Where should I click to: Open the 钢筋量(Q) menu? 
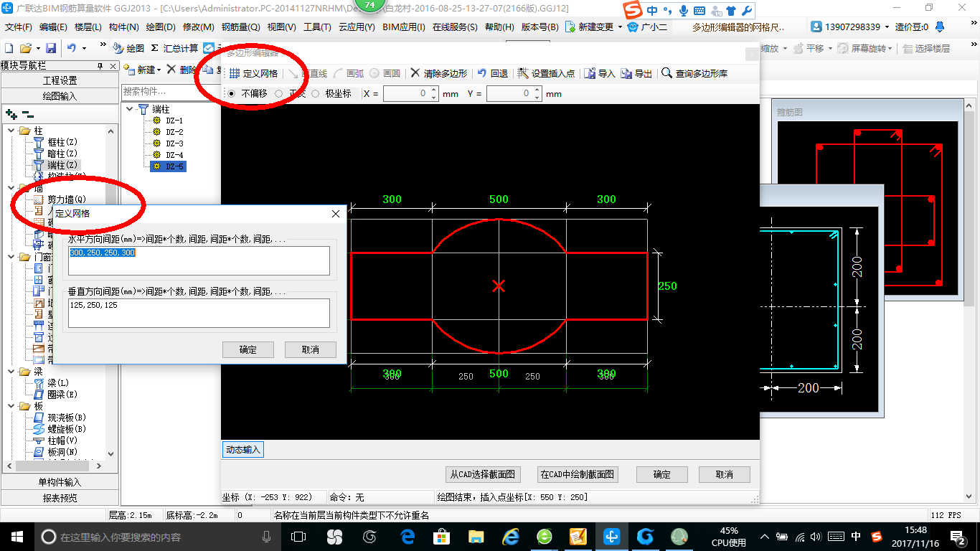(x=240, y=27)
